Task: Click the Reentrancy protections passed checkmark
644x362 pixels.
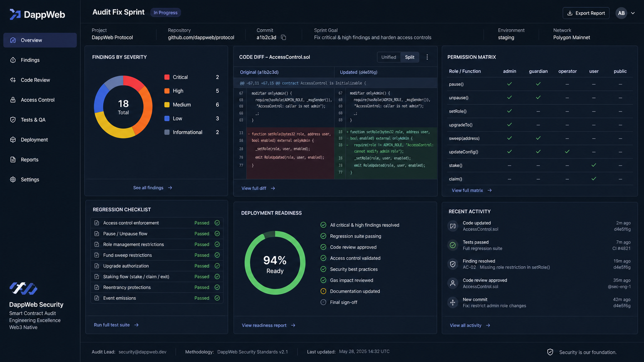Action: [217, 287]
